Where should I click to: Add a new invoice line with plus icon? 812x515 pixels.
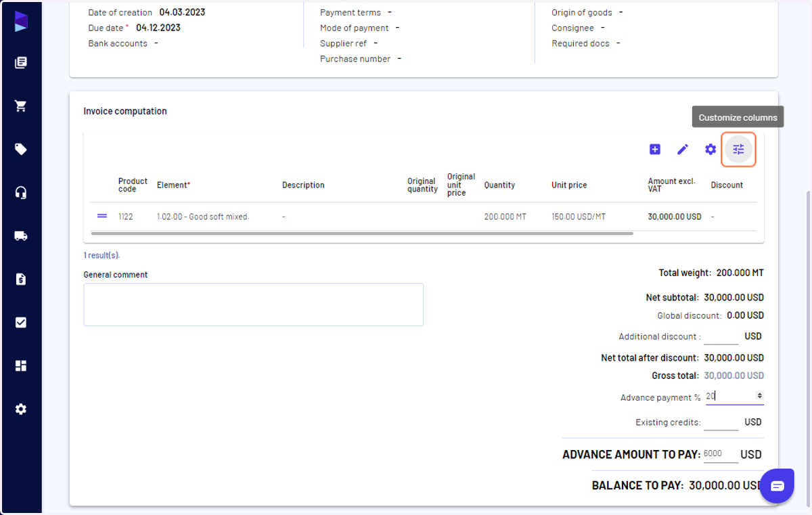[655, 150]
